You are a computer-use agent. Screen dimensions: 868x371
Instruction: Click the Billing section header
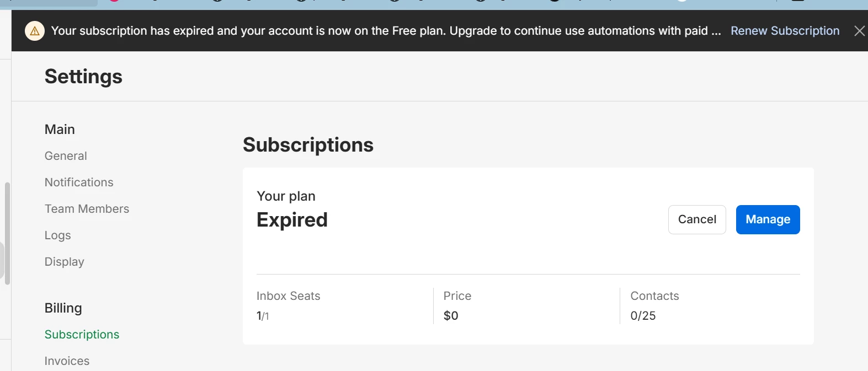point(63,308)
